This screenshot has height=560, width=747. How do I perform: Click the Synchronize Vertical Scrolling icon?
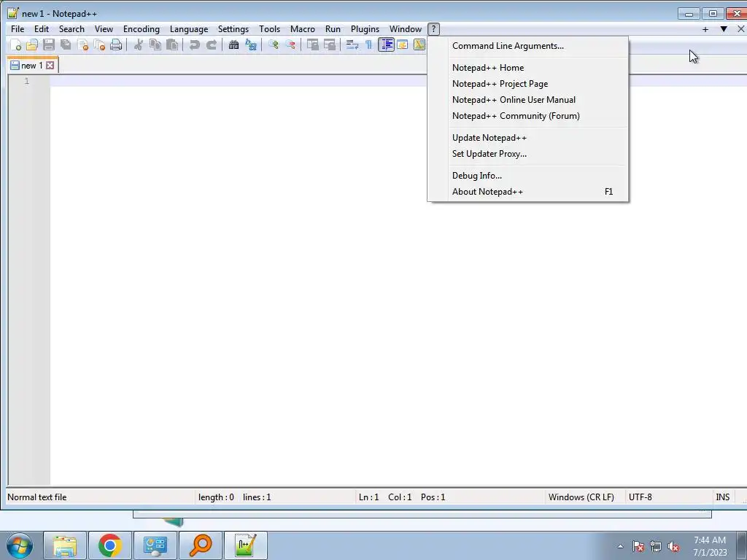click(312, 44)
